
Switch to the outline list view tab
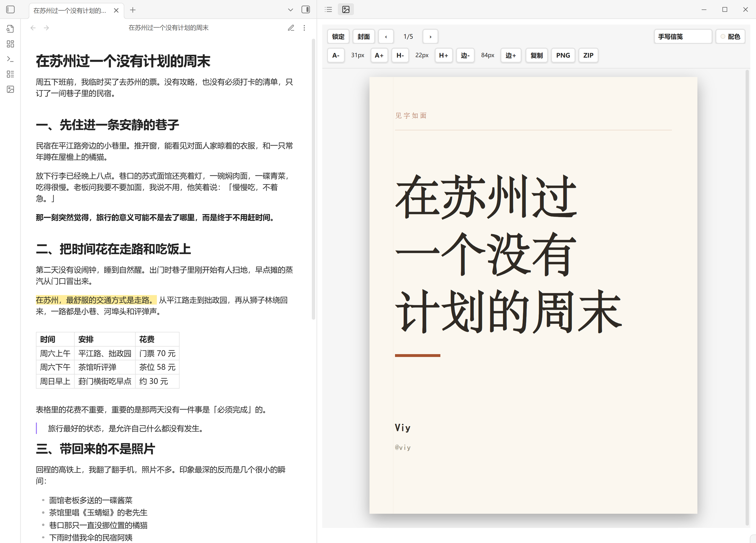328,9
